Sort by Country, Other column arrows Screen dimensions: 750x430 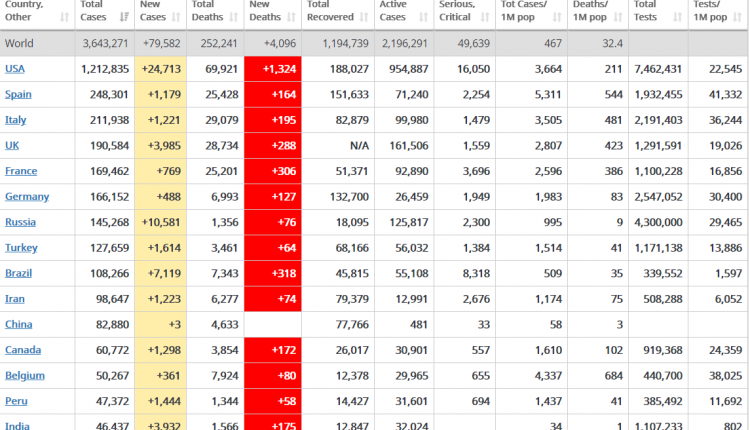65,17
